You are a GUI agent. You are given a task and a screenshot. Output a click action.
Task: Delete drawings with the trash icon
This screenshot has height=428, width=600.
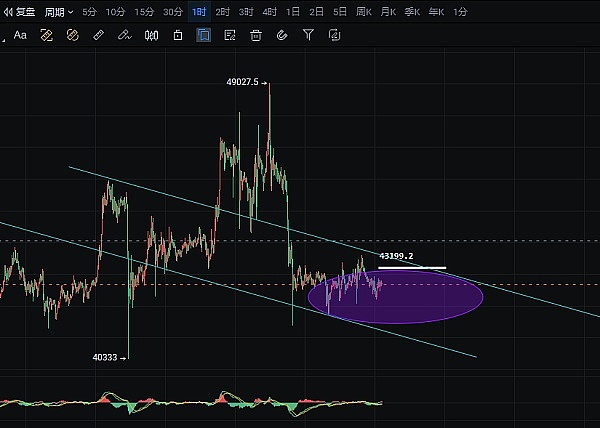tap(256, 35)
